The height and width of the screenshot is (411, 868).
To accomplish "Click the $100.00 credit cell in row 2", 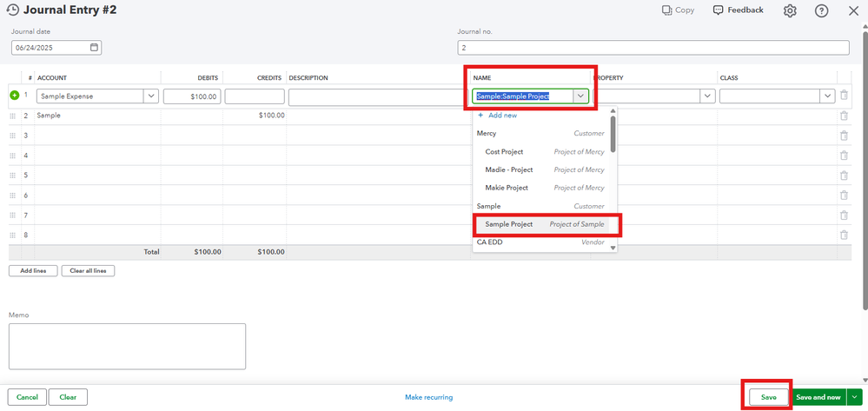I will click(255, 116).
